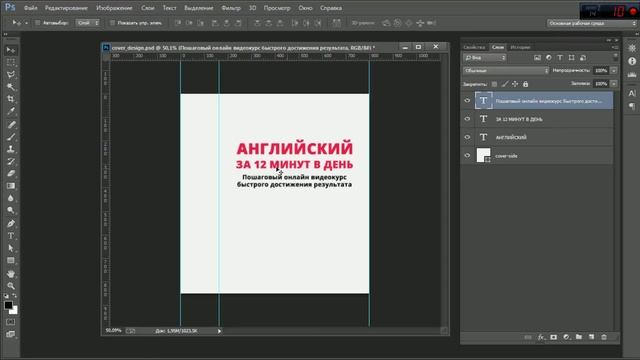Open the Изображение menu
Image resolution: width=640 pixels, height=360 pixels.
click(x=114, y=8)
